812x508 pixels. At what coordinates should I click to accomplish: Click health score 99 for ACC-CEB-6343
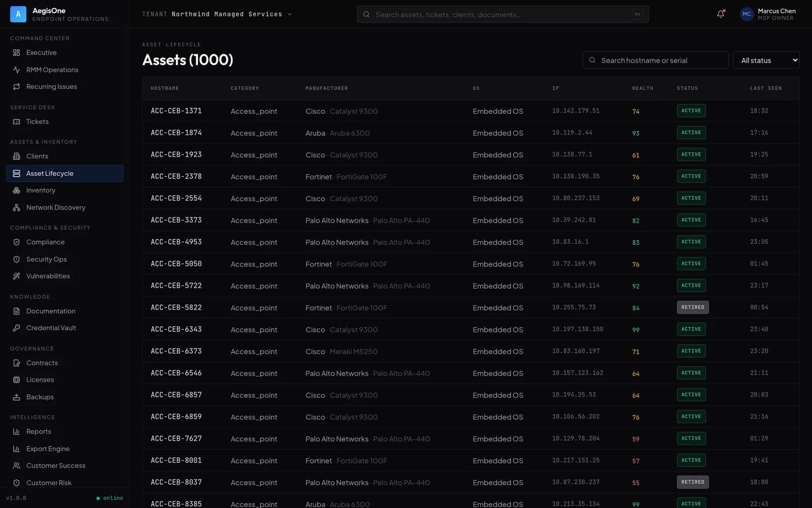tap(636, 330)
